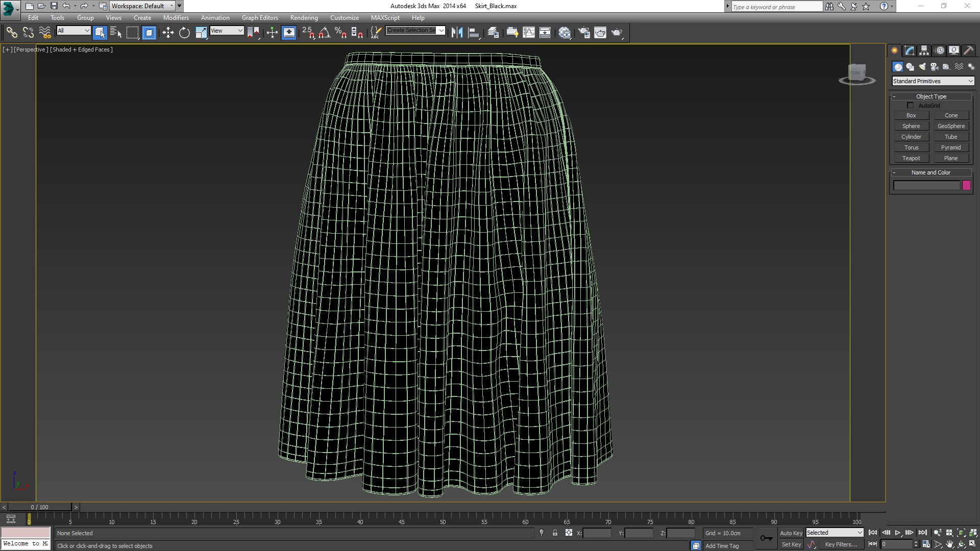Open the Graph Editors menu
Image resolution: width=980 pixels, height=551 pixels.
tap(260, 17)
